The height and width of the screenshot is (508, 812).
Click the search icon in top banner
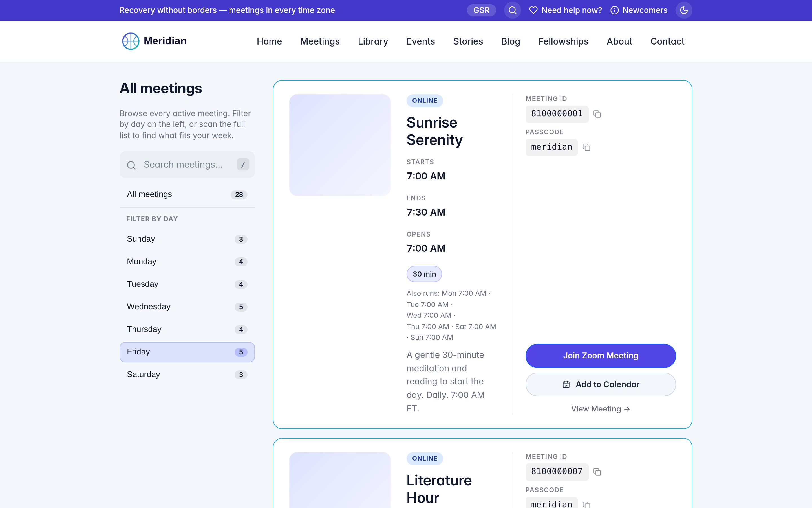tap(512, 10)
